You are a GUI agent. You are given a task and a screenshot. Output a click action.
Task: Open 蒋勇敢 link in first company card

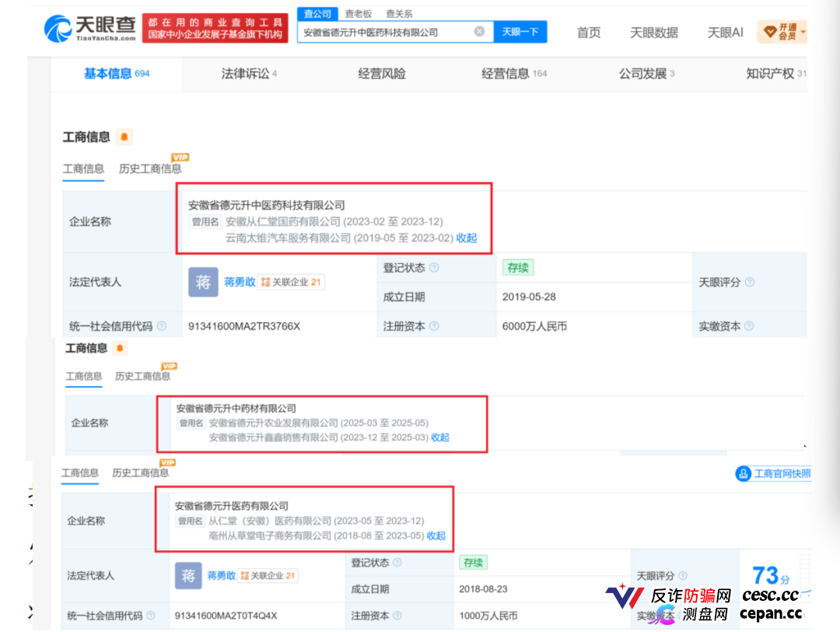(x=240, y=282)
